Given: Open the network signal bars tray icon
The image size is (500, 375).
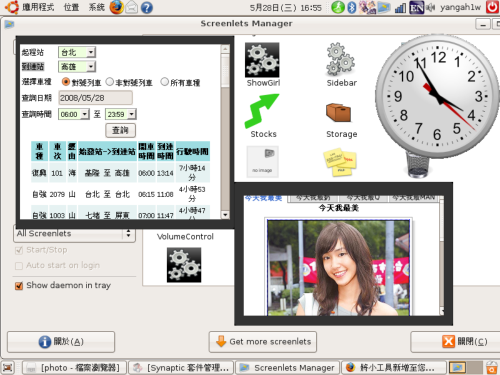Looking at the screenshot, I should 400,8.
